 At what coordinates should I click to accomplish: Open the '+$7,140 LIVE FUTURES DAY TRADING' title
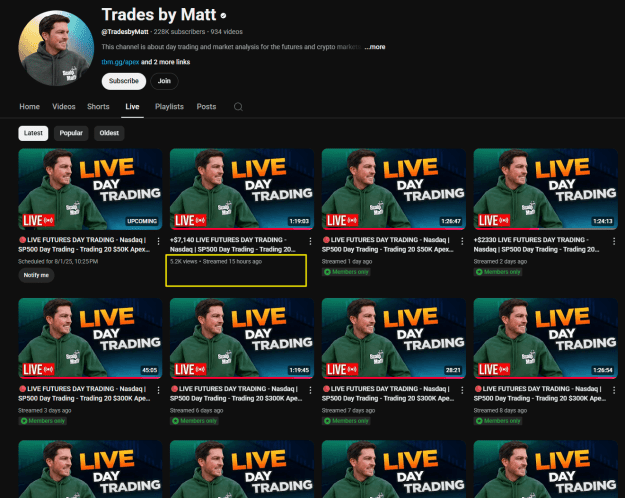233,244
